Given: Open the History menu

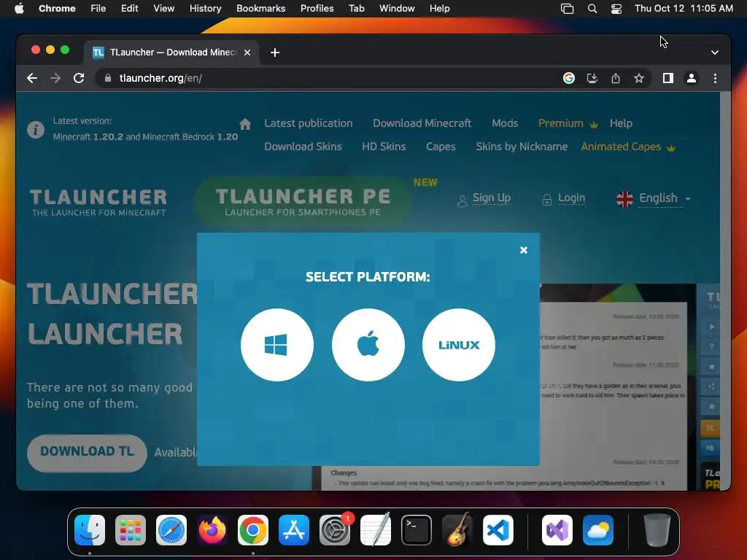Looking at the screenshot, I should click(205, 8).
